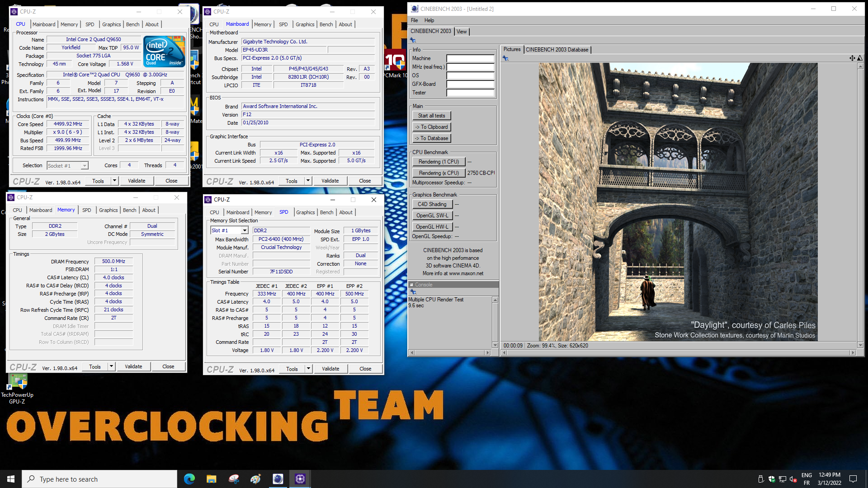Click the Tools button in the Mainboard window
Image resolution: width=868 pixels, height=488 pixels.
[x=292, y=181]
